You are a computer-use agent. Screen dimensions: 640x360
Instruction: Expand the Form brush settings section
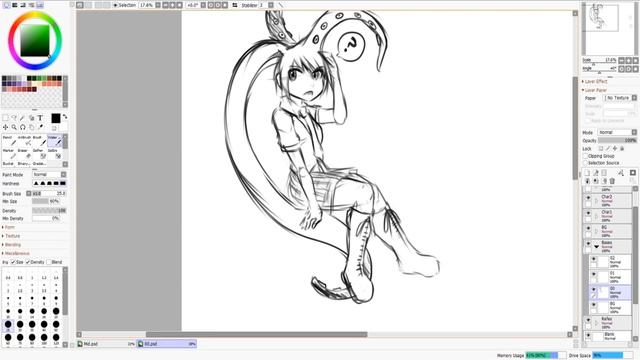[9, 227]
